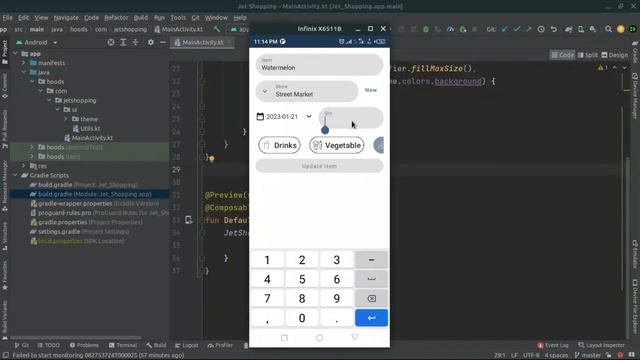Click the Expand All icon in Project panel
Viewport: 640px width, 360px height.
pos(123,42)
